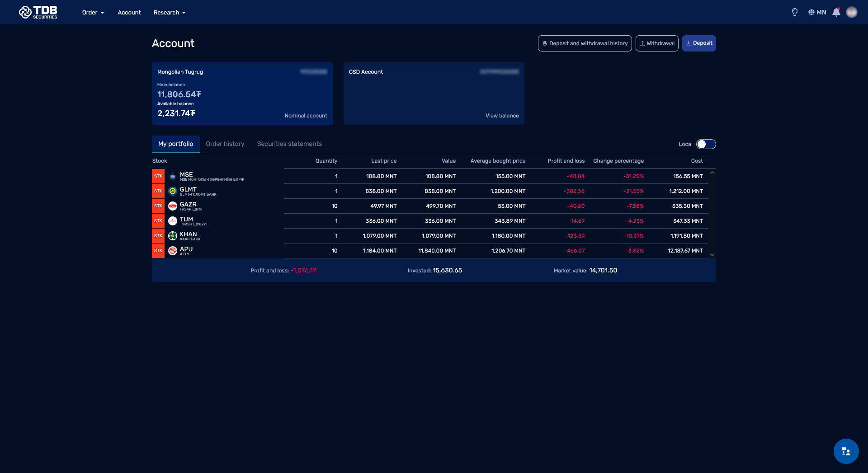Image resolution: width=868 pixels, height=473 pixels.
Task: Open the chat support floating button
Action: [846, 451]
